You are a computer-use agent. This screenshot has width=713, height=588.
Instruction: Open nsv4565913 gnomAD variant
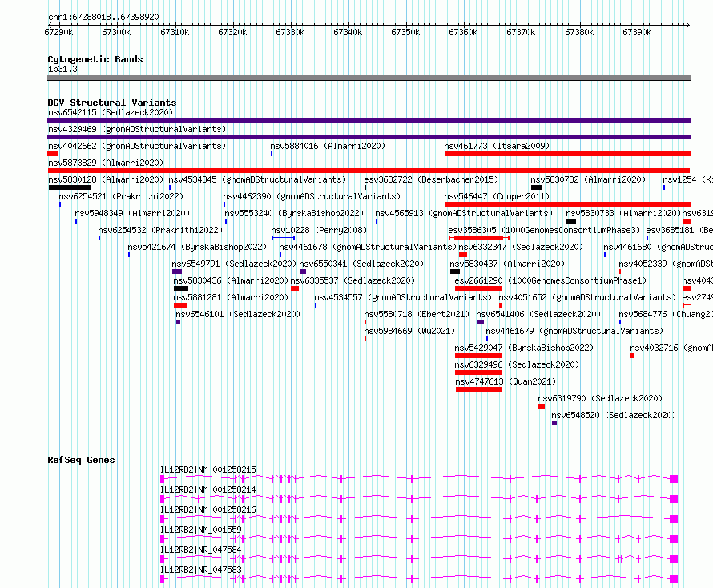[x=464, y=213]
